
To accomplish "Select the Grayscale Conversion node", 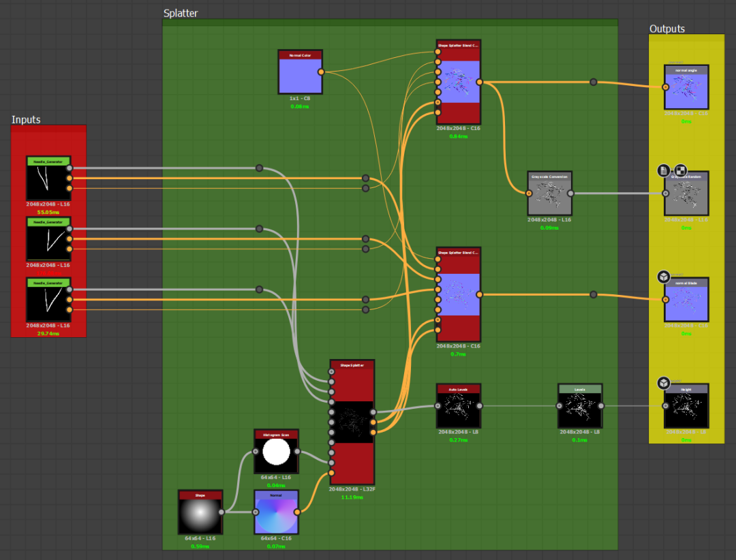I will (x=550, y=193).
